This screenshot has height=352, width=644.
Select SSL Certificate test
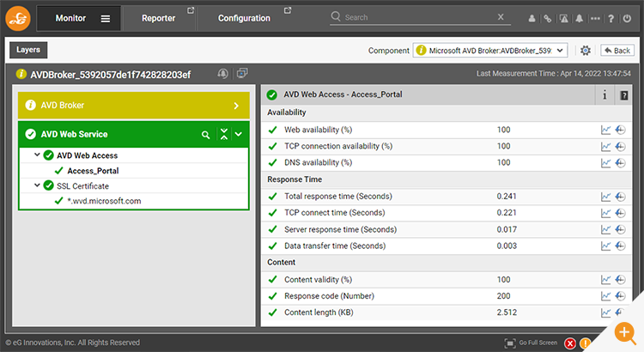82,186
